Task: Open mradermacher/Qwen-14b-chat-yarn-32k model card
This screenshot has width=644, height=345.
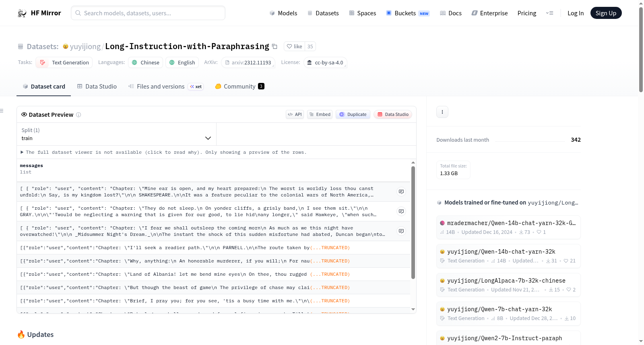Action: click(508, 227)
